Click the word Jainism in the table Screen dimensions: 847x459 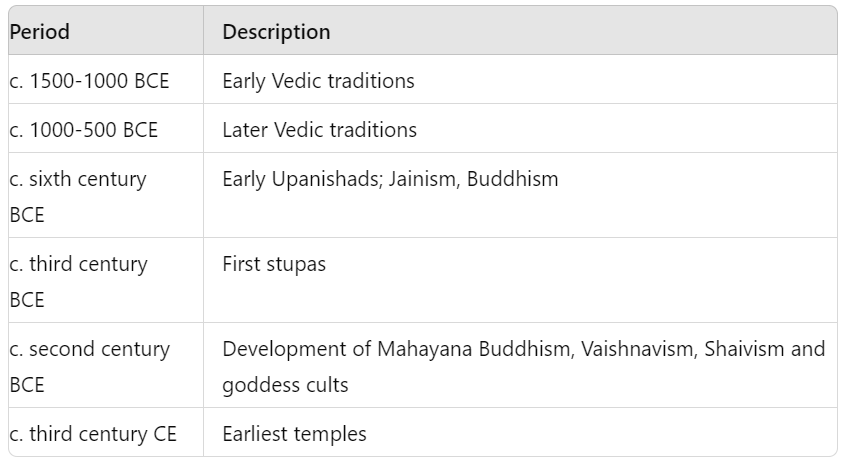click(x=424, y=179)
